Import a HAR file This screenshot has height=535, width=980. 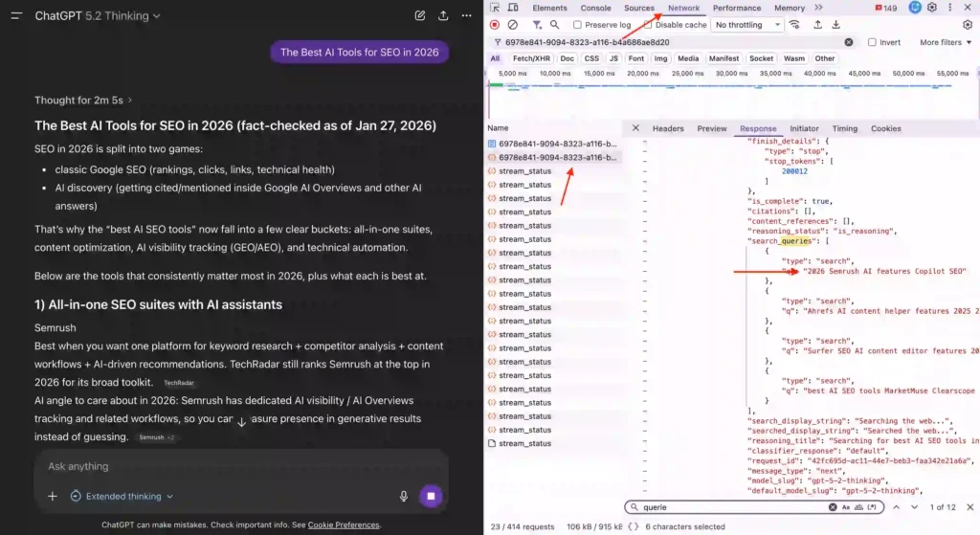click(817, 25)
